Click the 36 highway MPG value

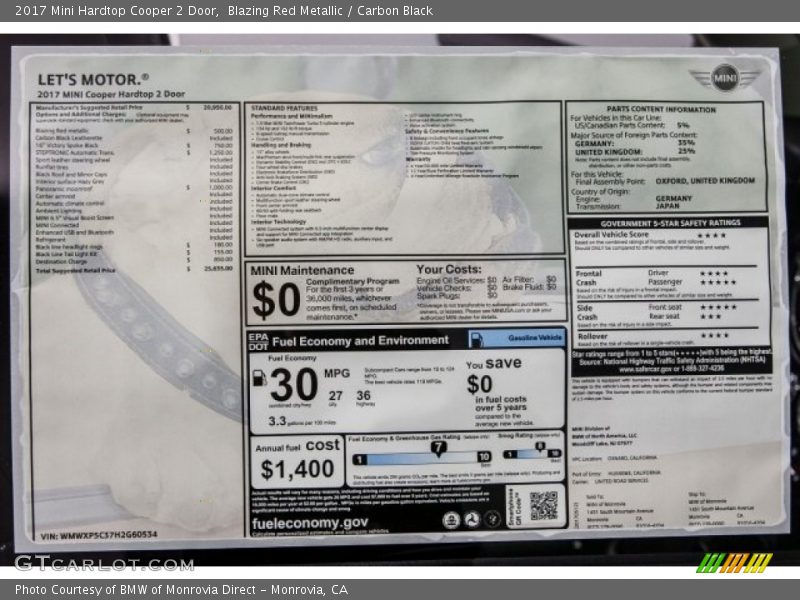coord(363,395)
